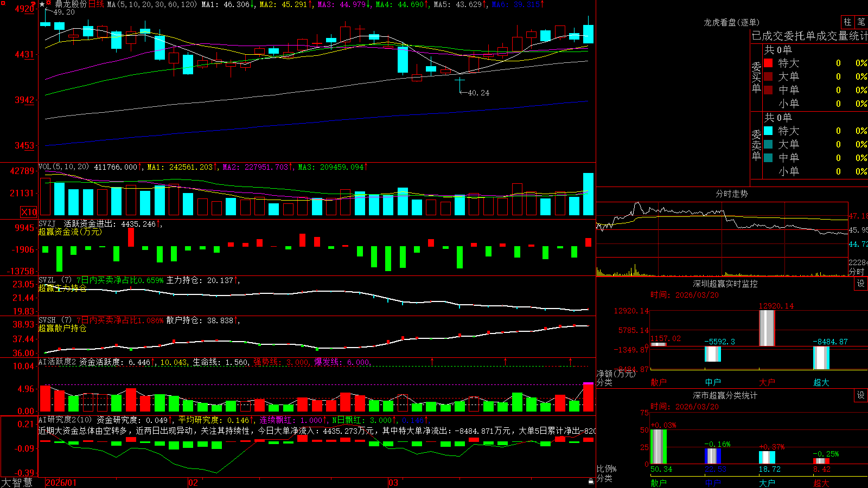Select the 龙虎看盘(逐单) panel title
Image resolution: width=868 pixels, height=488 pixels.
coord(731,22)
